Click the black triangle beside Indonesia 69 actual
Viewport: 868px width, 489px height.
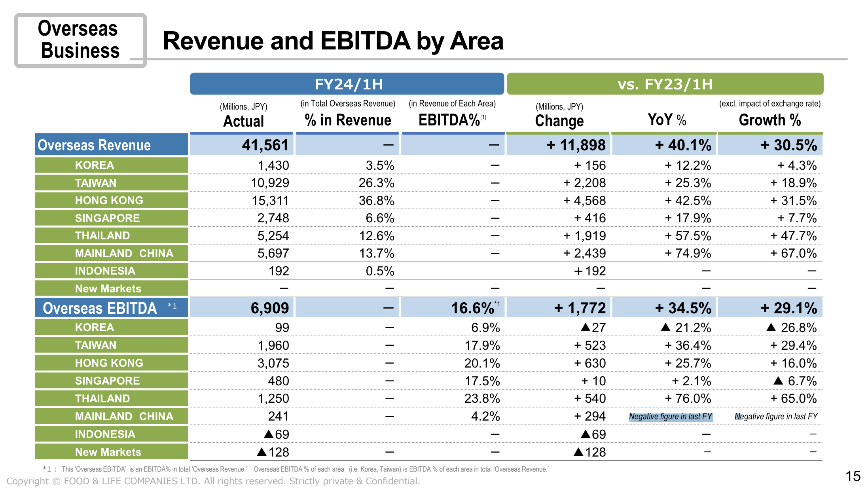269,434
